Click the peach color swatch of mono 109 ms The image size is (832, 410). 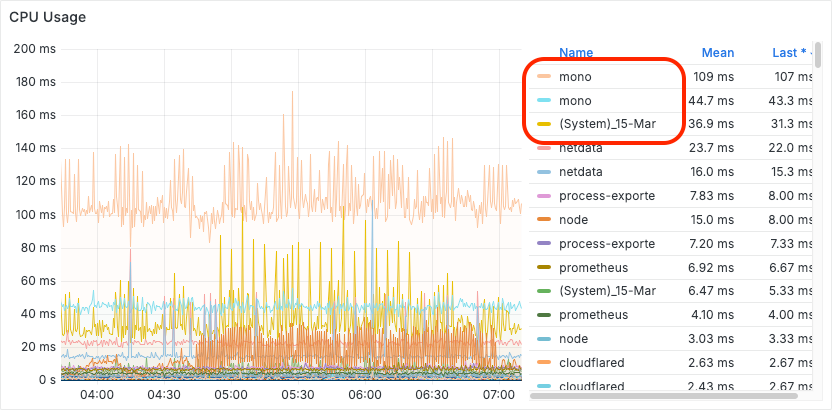click(543, 77)
